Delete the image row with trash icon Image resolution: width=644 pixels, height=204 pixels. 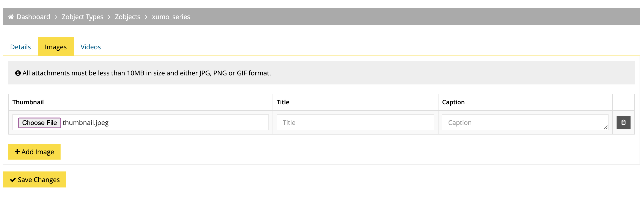point(623,122)
